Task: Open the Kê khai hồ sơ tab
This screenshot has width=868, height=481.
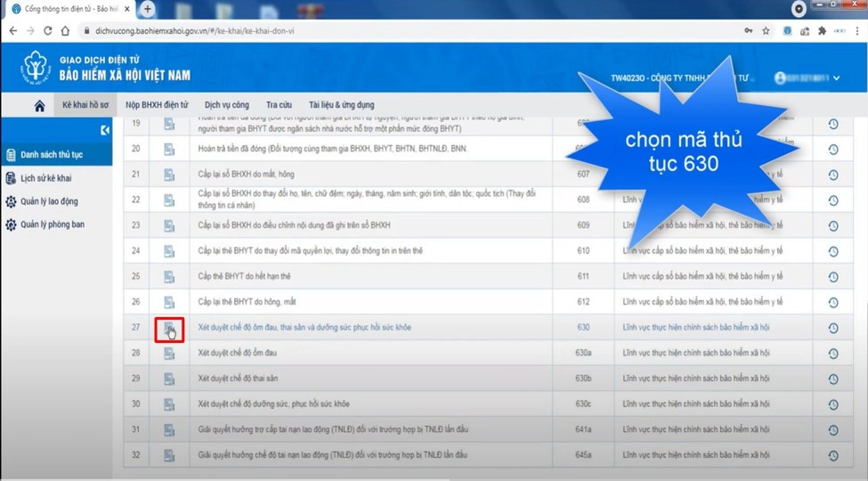Action: 85,105
